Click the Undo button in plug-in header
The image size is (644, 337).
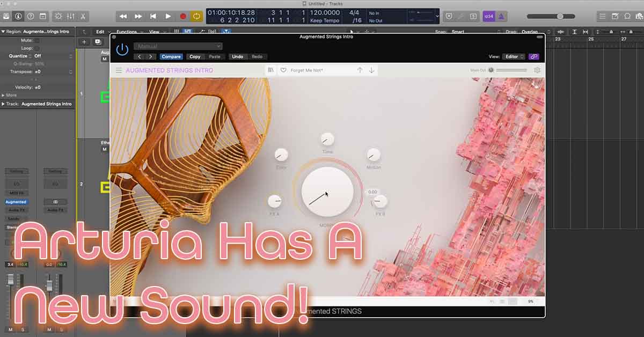(x=237, y=56)
